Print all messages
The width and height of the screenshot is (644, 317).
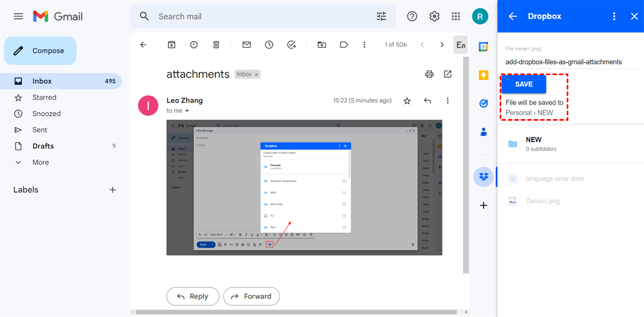[x=429, y=74]
